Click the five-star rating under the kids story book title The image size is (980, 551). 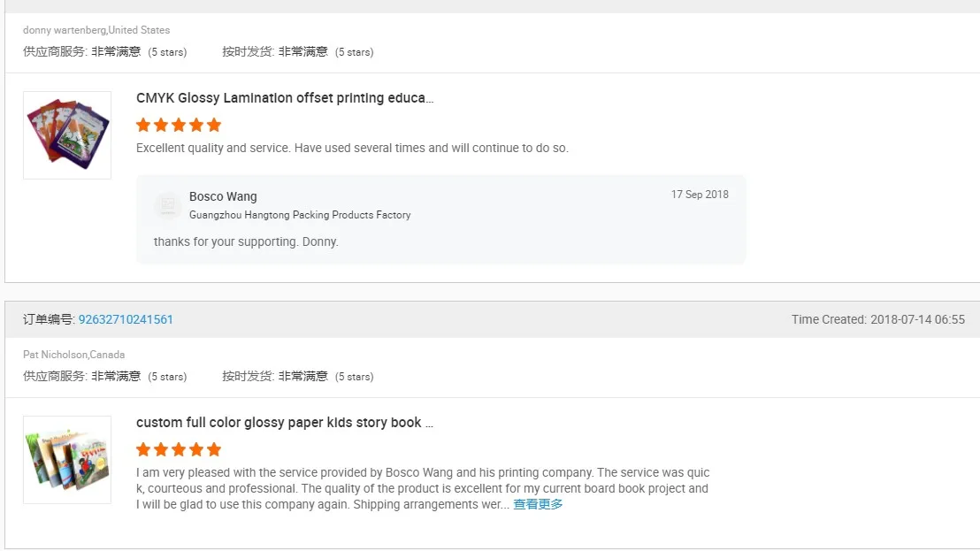[179, 449]
